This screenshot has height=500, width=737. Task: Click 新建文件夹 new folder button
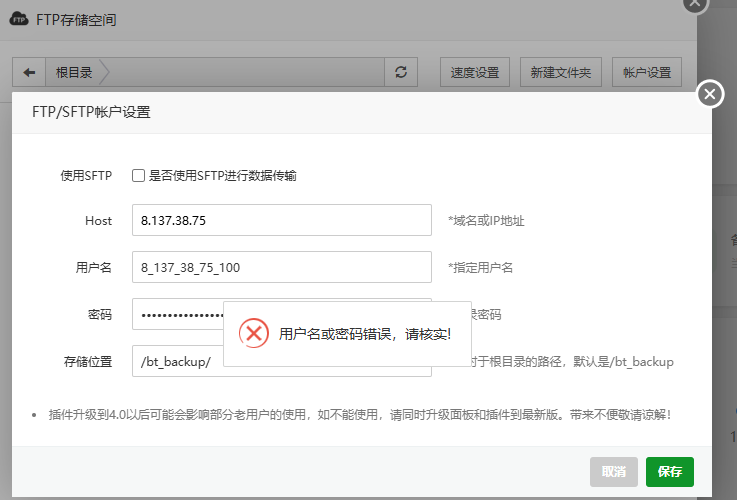(x=561, y=72)
